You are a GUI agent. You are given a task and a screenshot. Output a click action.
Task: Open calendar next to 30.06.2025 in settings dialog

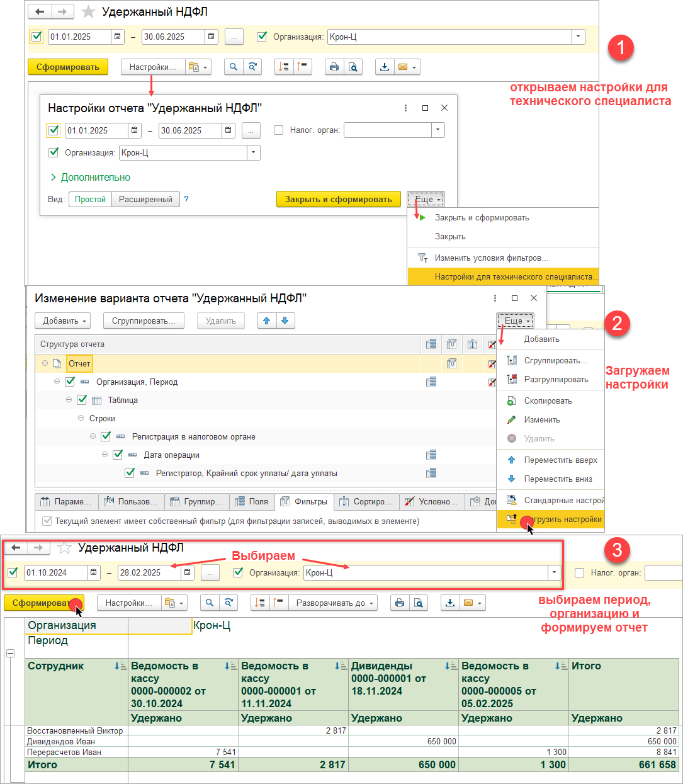[x=229, y=130]
